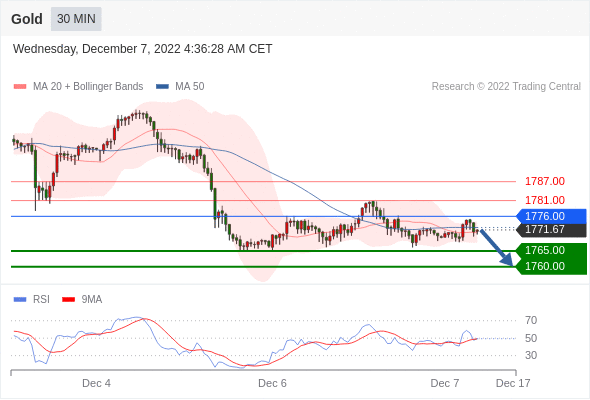Click 'Research © 2022 Trading Central' credit text
This screenshot has width=590, height=400.
click(506, 87)
